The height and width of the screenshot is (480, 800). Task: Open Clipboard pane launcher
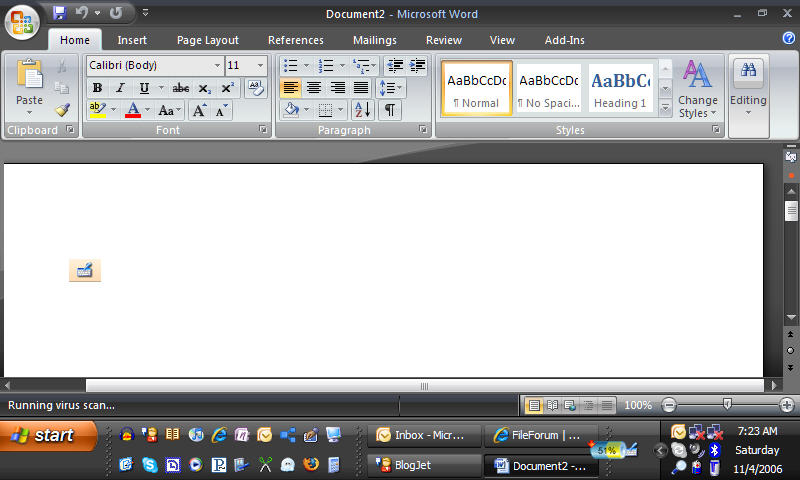pos(70,130)
